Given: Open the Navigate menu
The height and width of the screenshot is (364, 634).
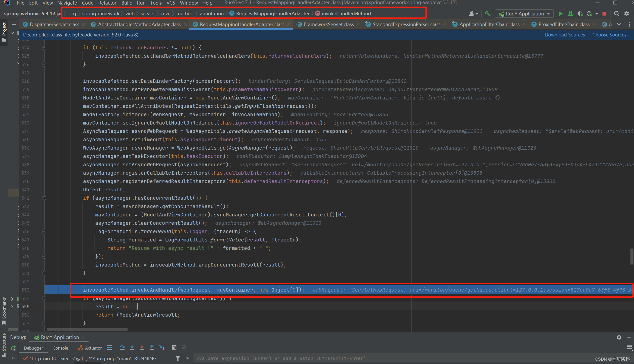Looking at the screenshot, I should pos(67,3).
